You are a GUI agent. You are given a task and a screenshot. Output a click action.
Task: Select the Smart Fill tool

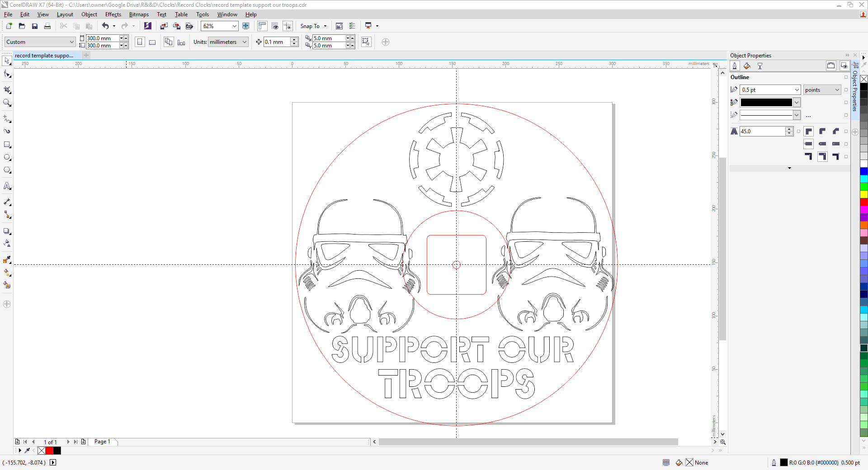coord(7,285)
